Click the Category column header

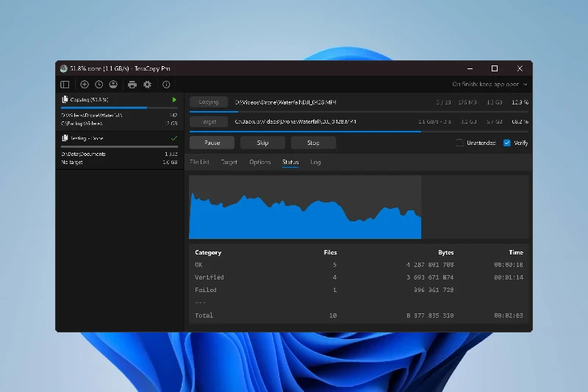pos(208,253)
